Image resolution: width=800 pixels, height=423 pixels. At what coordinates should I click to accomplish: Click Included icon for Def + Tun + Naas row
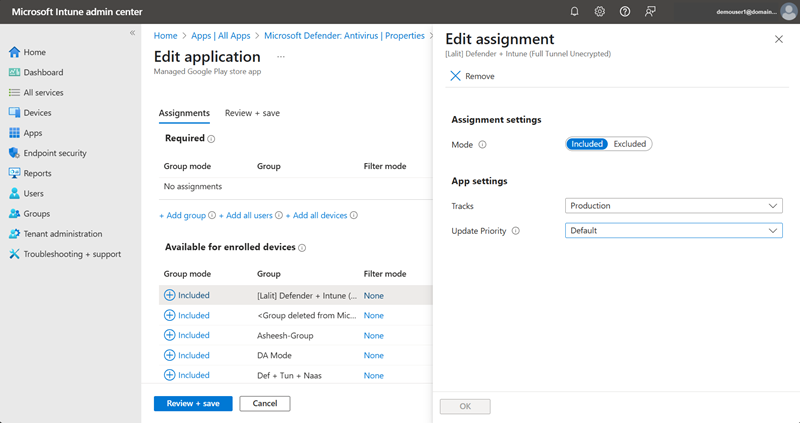click(169, 375)
